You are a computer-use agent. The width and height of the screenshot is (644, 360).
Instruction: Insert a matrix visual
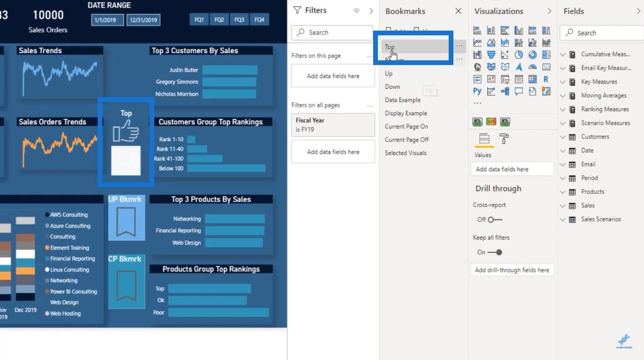[533, 79]
